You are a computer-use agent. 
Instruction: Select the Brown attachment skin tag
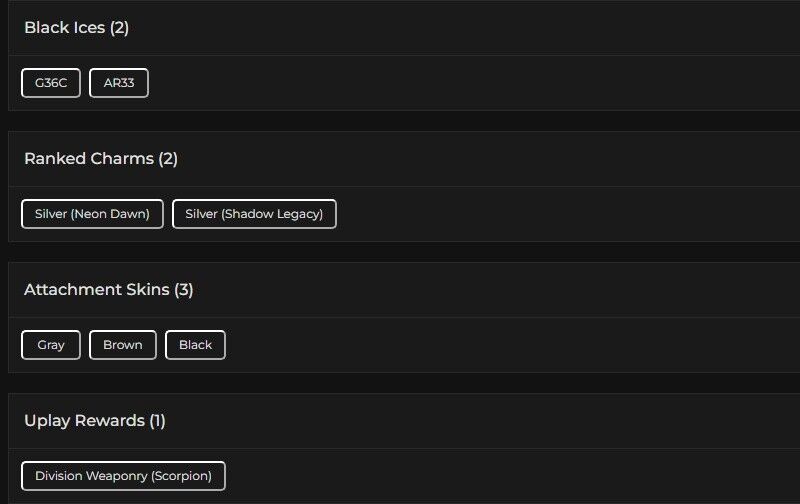tap(123, 345)
